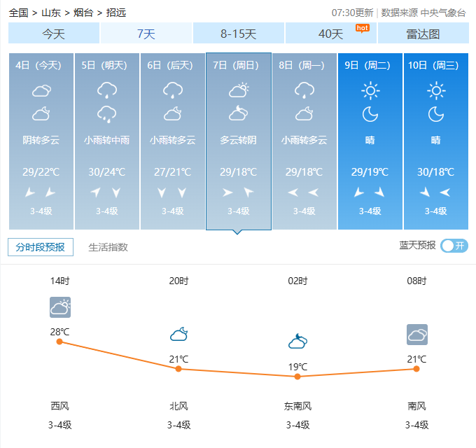Image resolution: width=476 pixels, height=448 pixels.
Task: Click the rain cloud icon on 5日 (明天)
Action: pyautogui.click(x=106, y=90)
